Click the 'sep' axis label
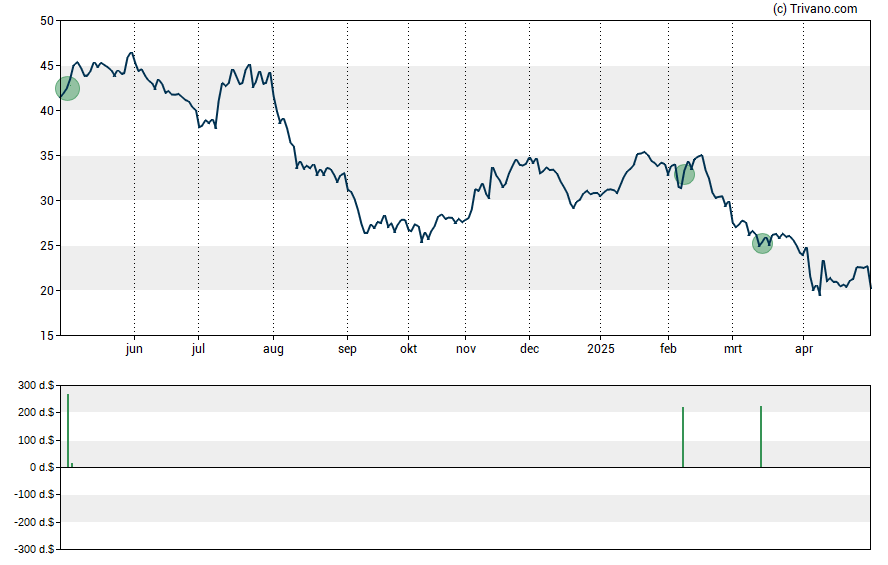Image resolution: width=888 pixels, height=565 pixels. point(347,349)
